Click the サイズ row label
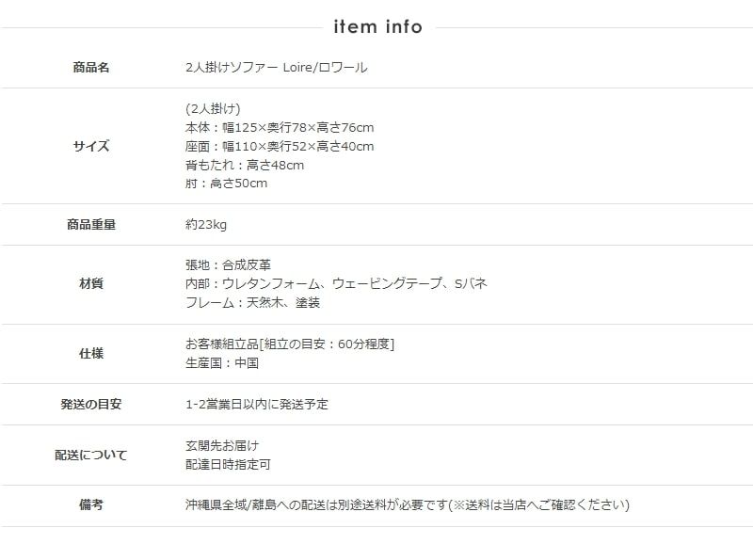The image size is (753, 560). [x=91, y=146]
